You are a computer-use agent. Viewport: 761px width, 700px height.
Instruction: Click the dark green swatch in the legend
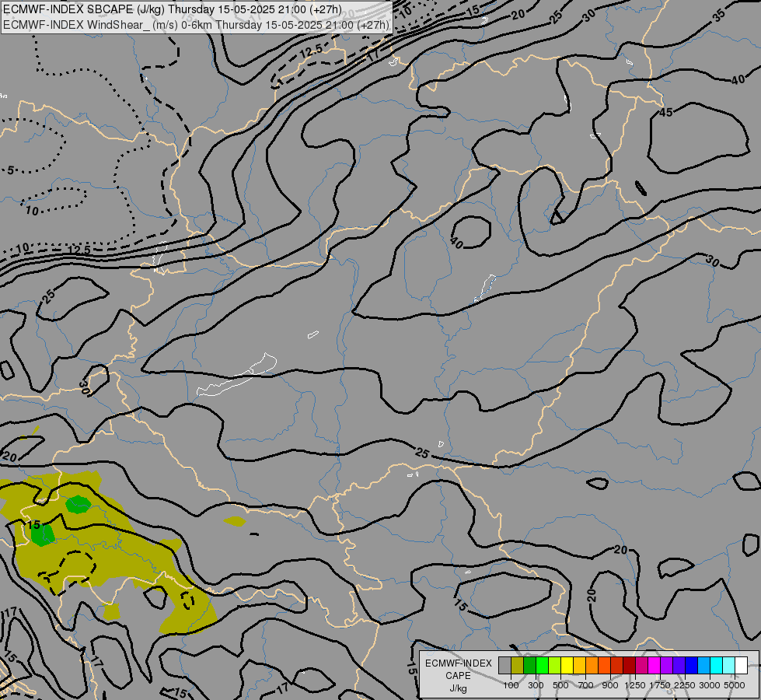pyautogui.click(x=529, y=665)
